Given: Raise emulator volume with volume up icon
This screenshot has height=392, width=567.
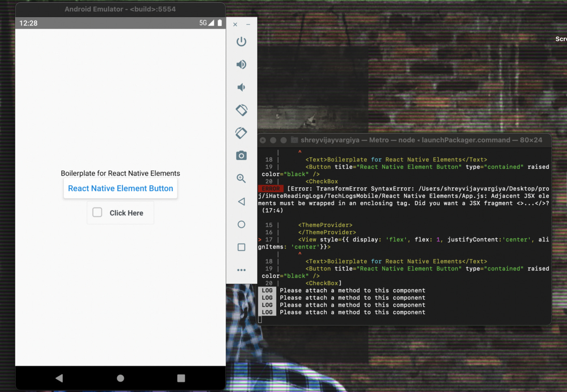Looking at the screenshot, I should [x=241, y=64].
